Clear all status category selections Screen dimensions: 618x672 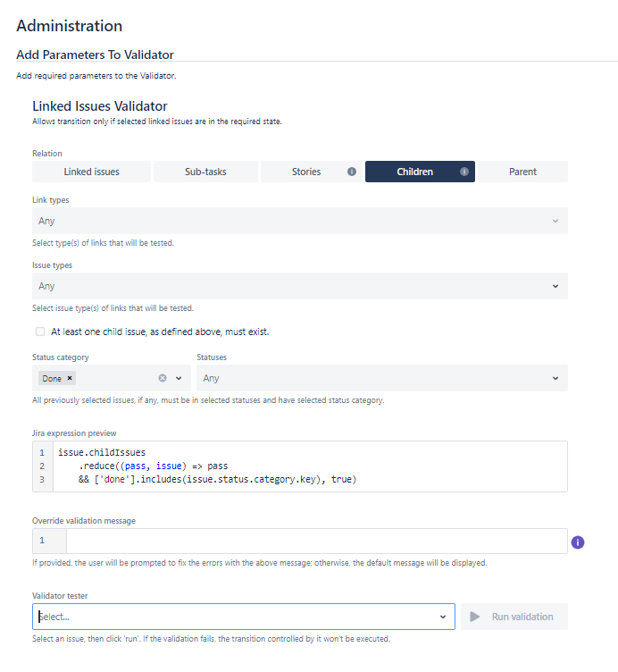point(163,378)
